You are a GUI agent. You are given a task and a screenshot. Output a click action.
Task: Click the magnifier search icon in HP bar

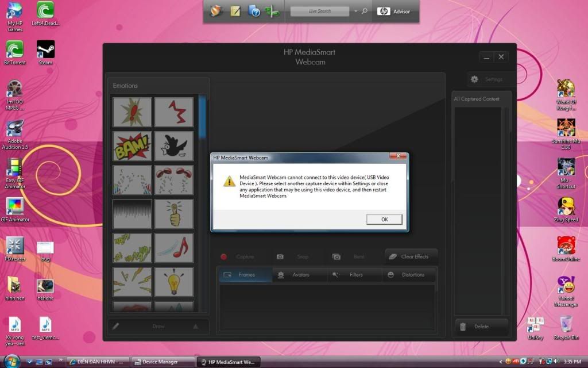coord(365,11)
